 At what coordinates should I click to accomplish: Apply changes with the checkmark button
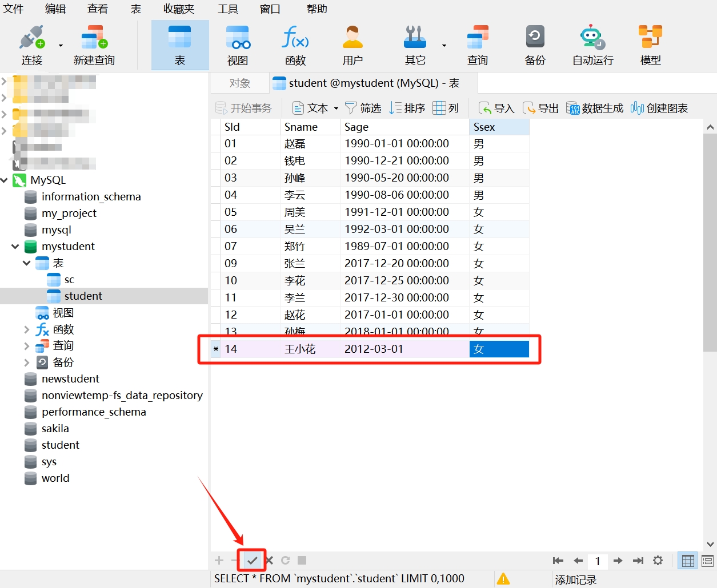tap(252, 561)
